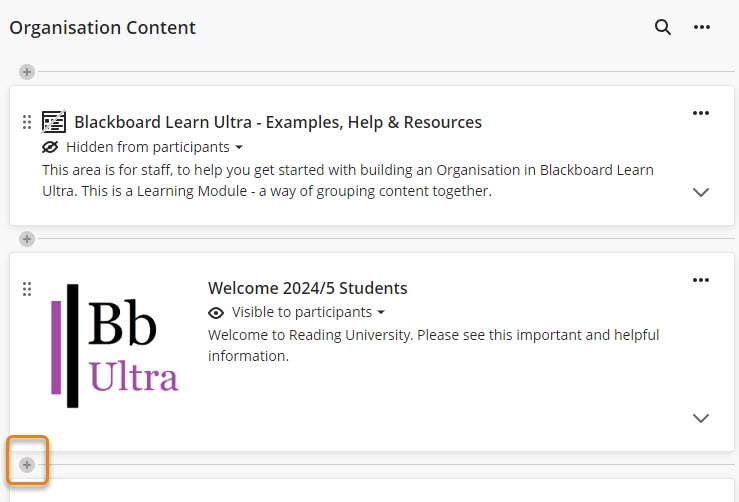Open the 'Welcome 2024/5 Students' title link
Screen dimensions: 739x502
(x=308, y=289)
